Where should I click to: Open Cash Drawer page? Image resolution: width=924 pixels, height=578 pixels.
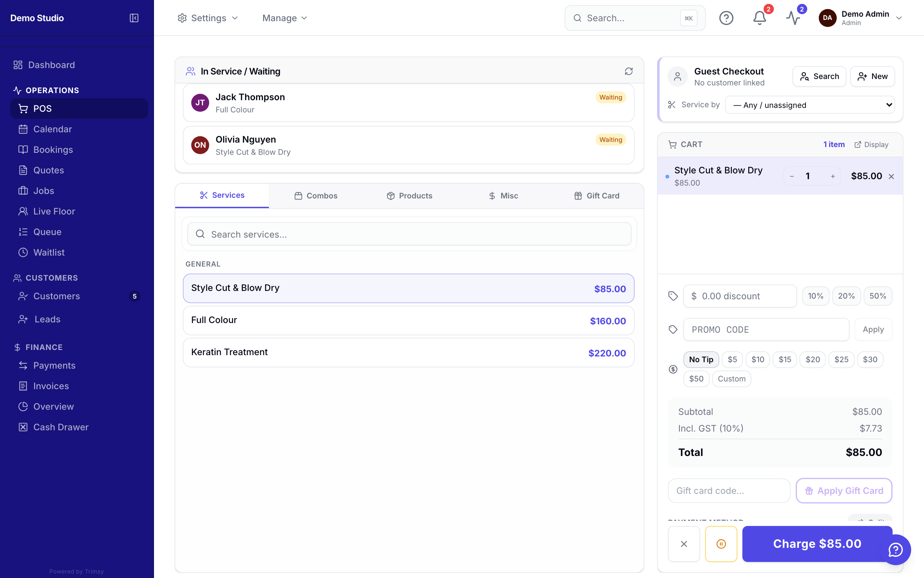79,427
